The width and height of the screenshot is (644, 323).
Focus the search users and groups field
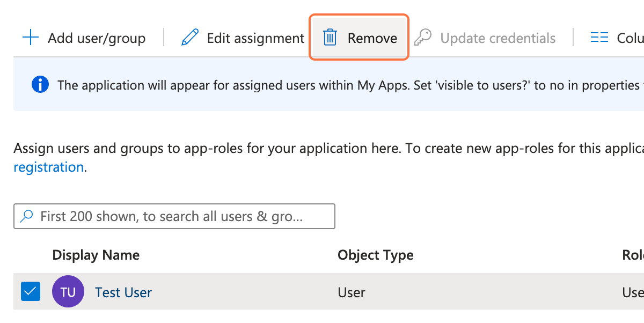174,216
